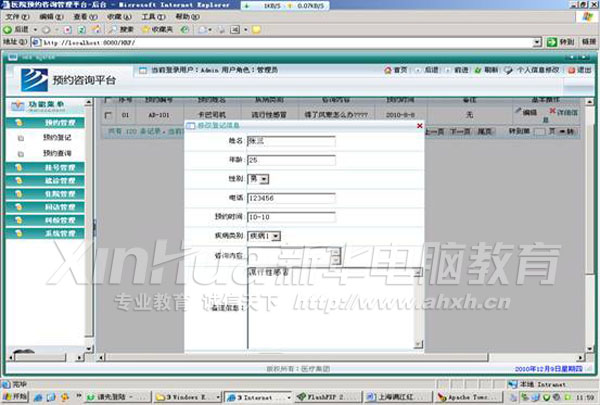Open the 工具 menu in IE menu bar
The width and height of the screenshot is (600, 405).
click(x=148, y=17)
